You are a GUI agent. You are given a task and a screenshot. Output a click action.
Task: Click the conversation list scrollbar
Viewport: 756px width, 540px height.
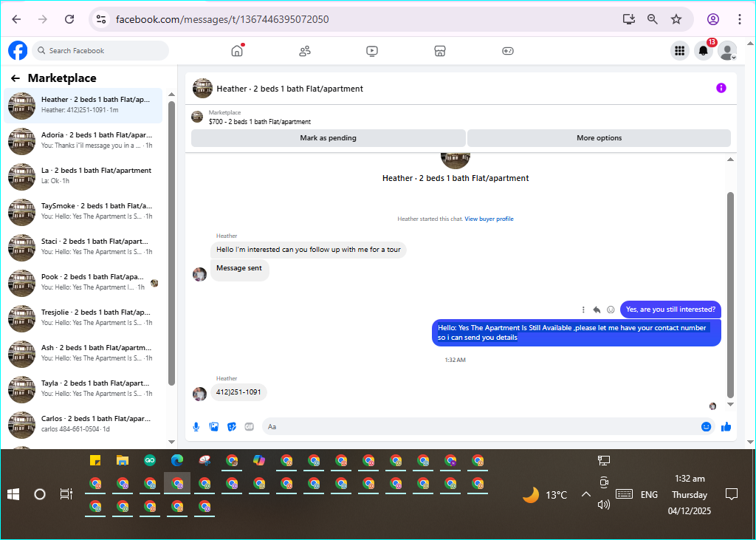(171, 243)
